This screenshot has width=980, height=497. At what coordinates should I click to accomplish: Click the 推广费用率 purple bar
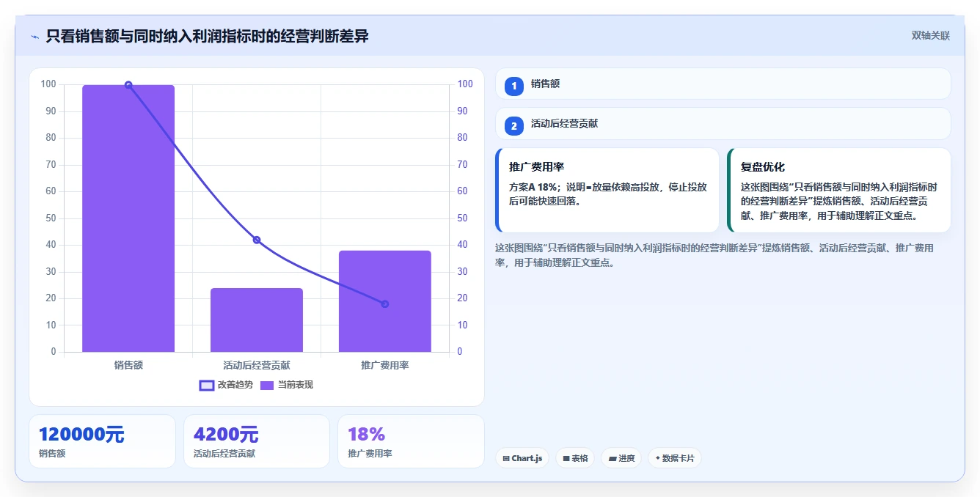(x=385, y=301)
